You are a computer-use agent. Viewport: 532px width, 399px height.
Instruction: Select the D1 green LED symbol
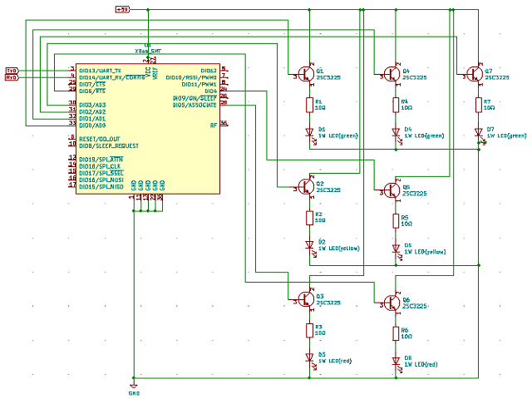coord(309,131)
